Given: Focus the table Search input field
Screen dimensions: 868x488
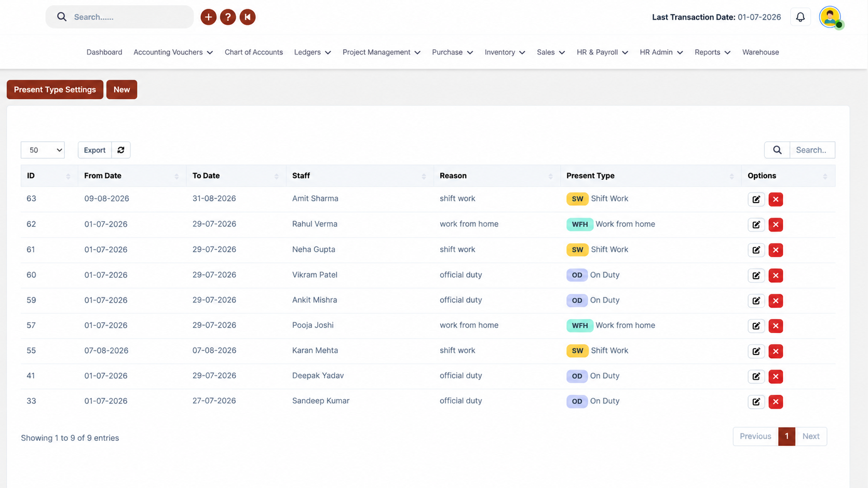Looking at the screenshot, I should pos(812,150).
